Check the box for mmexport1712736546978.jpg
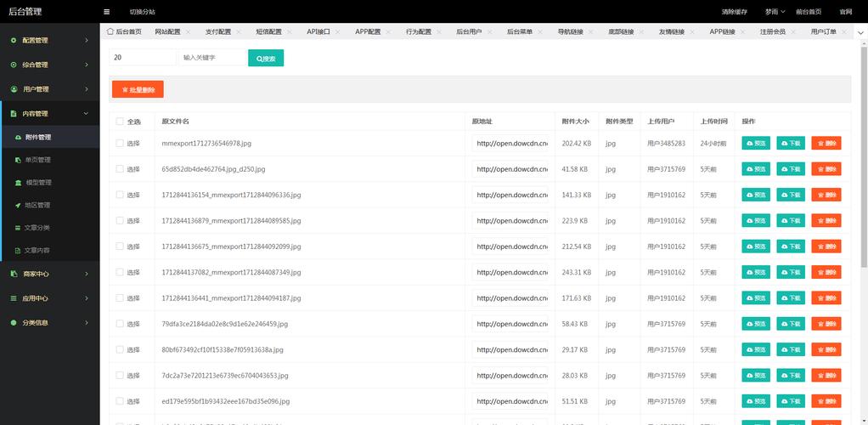This screenshot has width=868, height=425. pyautogui.click(x=120, y=143)
